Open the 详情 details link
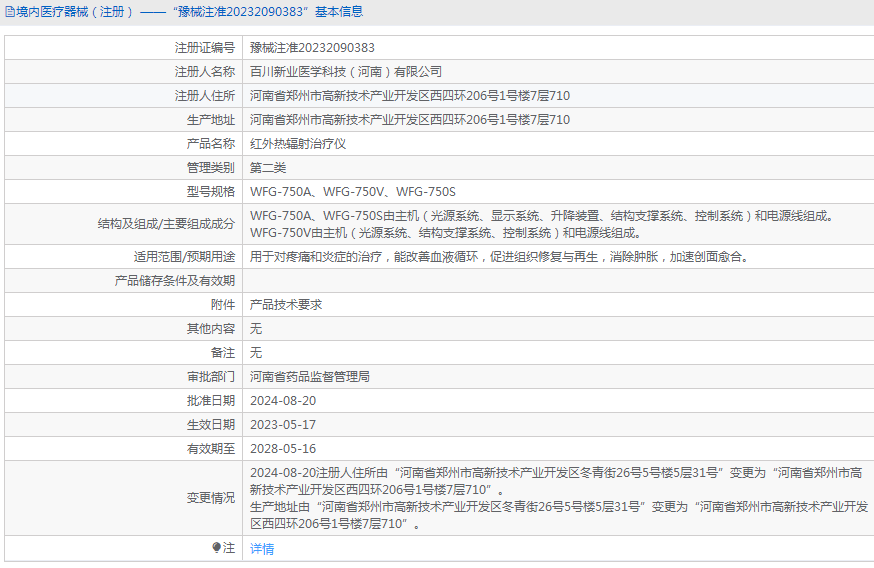This screenshot has height=568, width=874. [262, 549]
